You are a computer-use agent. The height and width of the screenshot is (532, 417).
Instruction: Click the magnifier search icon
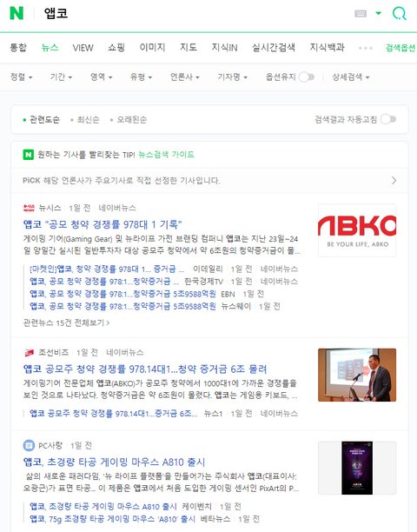click(399, 14)
